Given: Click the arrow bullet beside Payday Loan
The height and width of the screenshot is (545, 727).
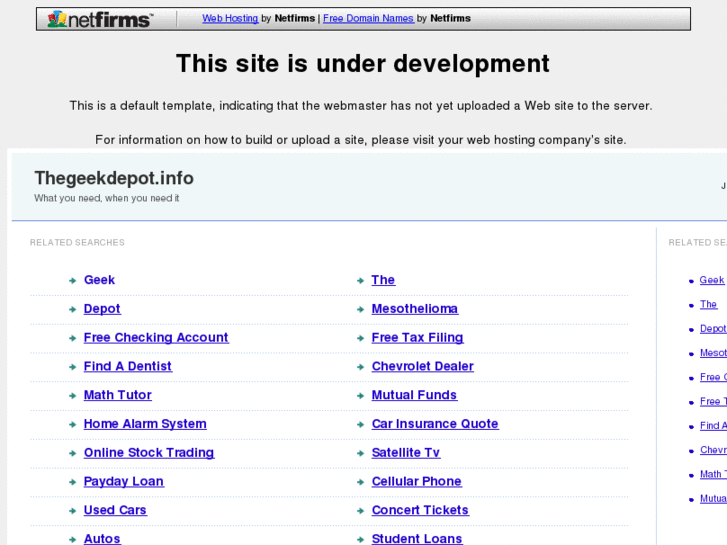Looking at the screenshot, I should 72,482.
